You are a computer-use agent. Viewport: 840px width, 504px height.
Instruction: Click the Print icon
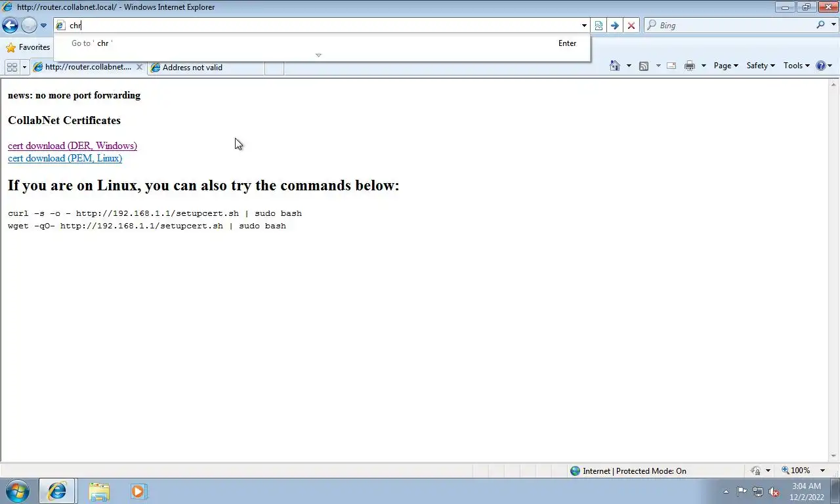coord(690,66)
